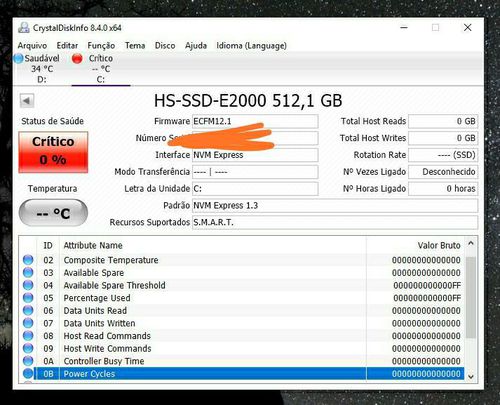Click the blue status icon for Controller Busy Time

click(28, 361)
